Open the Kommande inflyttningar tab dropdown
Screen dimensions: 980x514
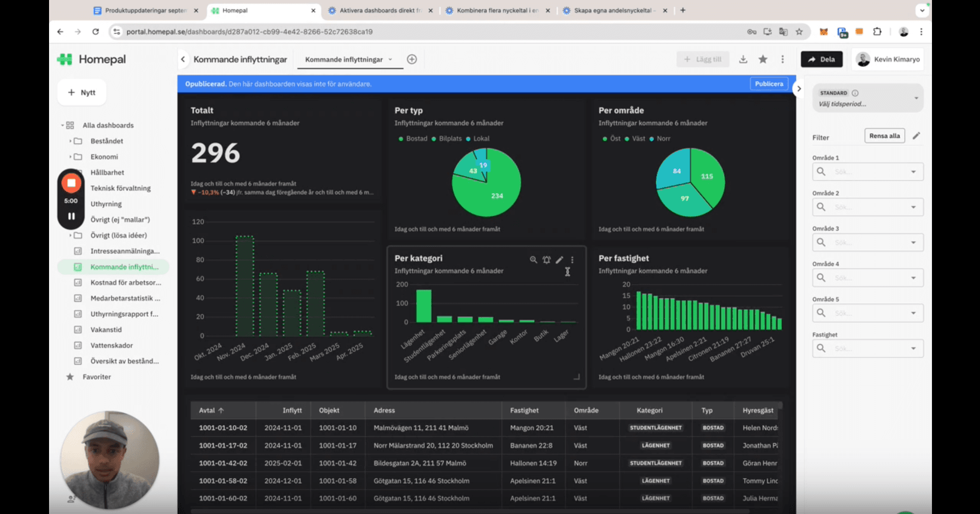[x=390, y=59]
